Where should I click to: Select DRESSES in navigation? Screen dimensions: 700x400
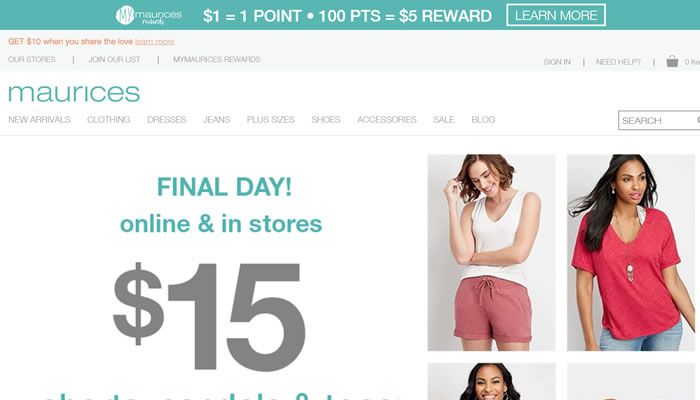[x=167, y=120]
